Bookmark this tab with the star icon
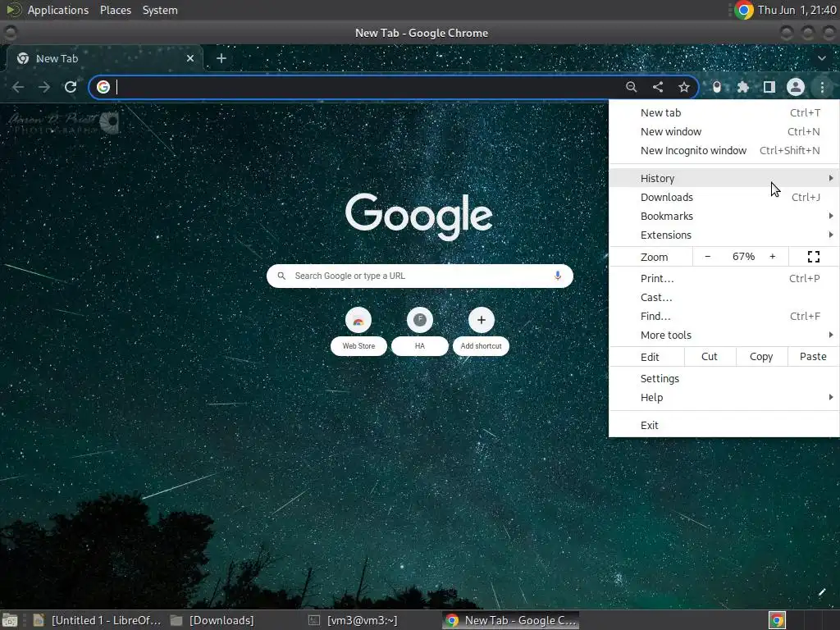The width and height of the screenshot is (840, 630). tap(684, 87)
